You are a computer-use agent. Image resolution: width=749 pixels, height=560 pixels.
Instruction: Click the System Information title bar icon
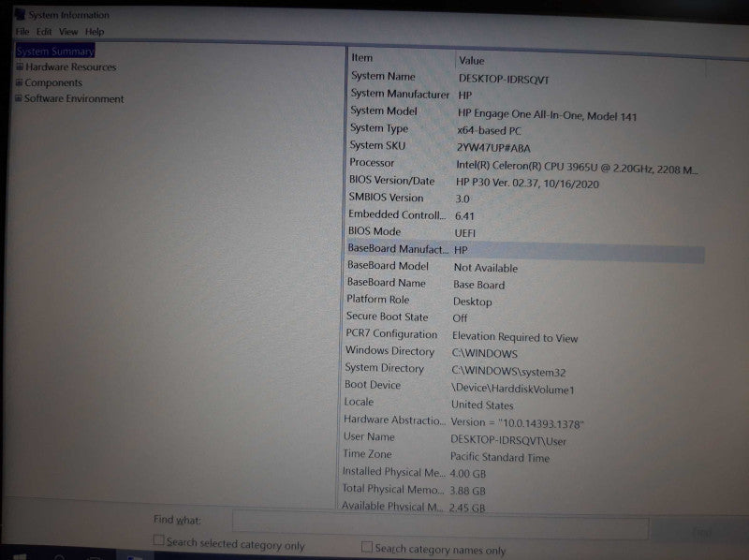pos(20,14)
